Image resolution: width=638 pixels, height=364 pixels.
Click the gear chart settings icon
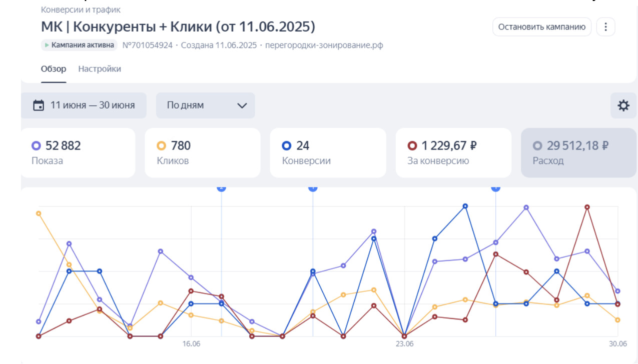(x=623, y=105)
